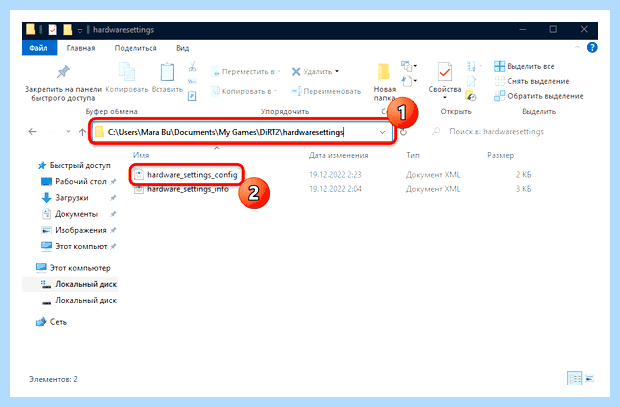Switch to details view icon

[x=575, y=378]
